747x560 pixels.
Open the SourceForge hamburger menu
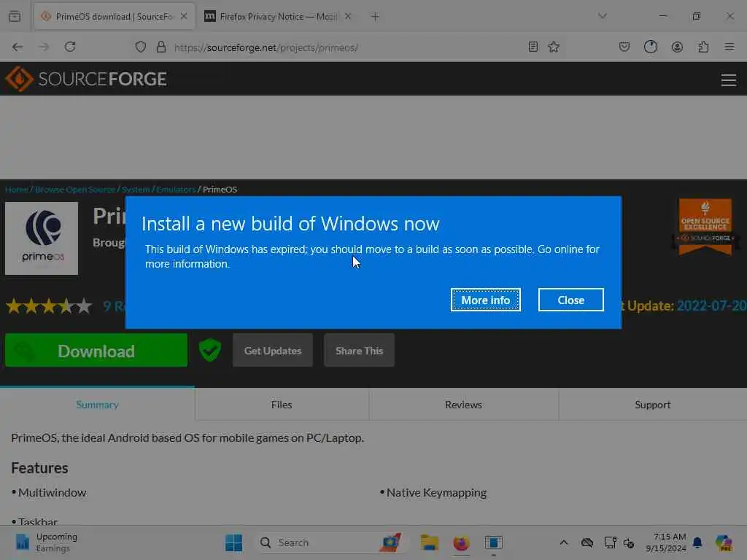tap(729, 79)
